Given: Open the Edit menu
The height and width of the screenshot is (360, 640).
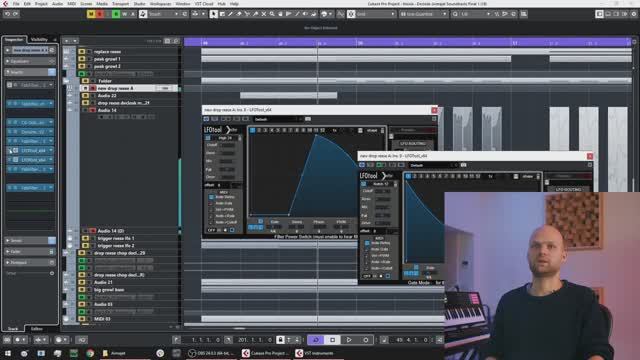Looking at the screenshot, I should pos(27,4).
